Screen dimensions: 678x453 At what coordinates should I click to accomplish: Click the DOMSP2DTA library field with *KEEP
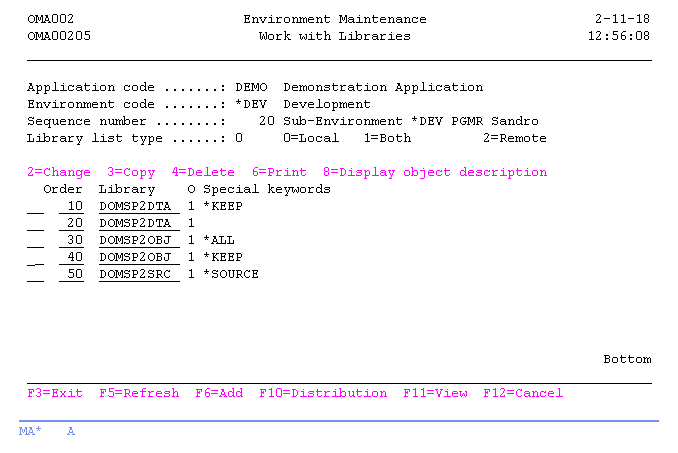pos(135,206)
